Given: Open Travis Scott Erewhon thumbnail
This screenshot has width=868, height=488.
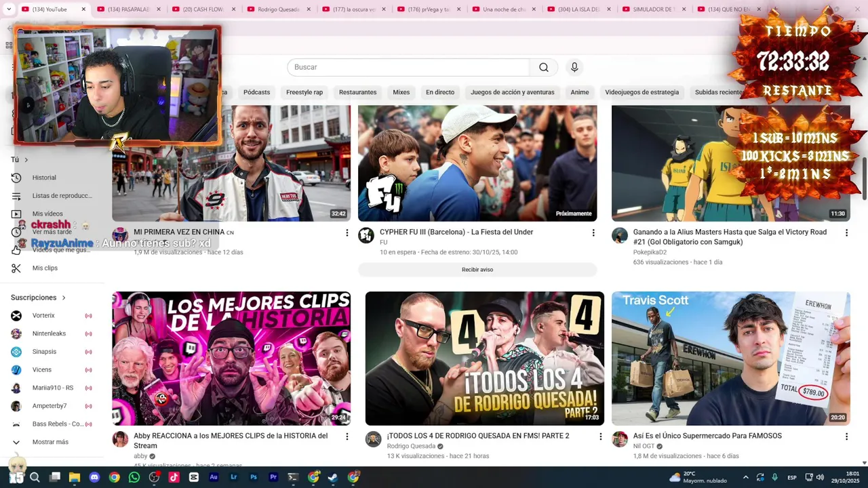Looking at the screenshot, I should [x=731, y=359].
